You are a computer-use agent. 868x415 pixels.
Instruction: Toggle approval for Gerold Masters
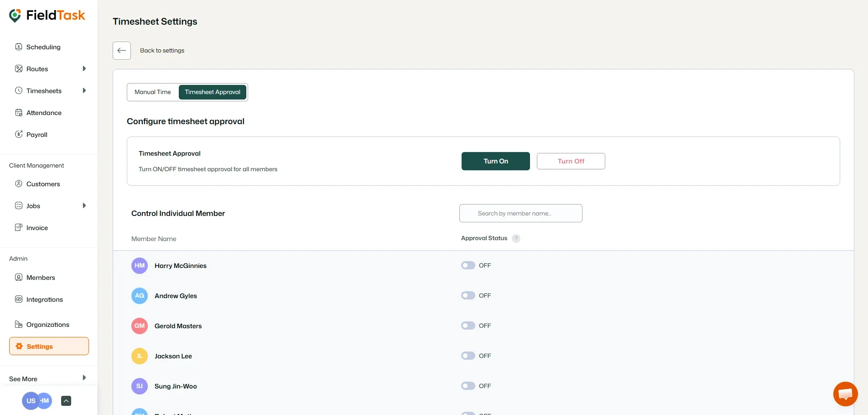[468, 326]
